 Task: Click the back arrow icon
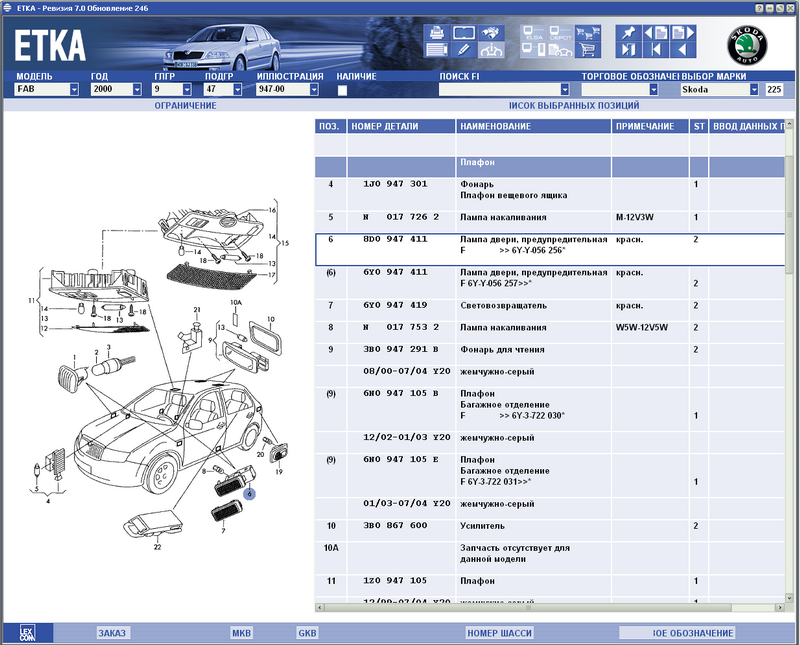pos(683,50)
